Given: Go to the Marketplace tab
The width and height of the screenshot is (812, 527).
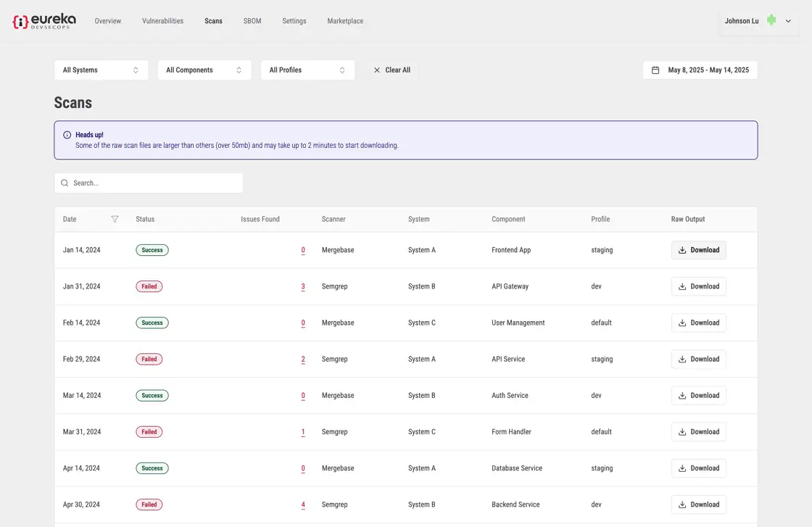Looking at the screenshot, I should pos(345,21).
